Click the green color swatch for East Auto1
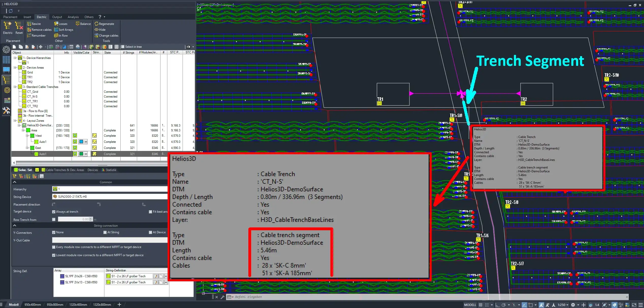 pyautogui.click(x=81, y=154)
